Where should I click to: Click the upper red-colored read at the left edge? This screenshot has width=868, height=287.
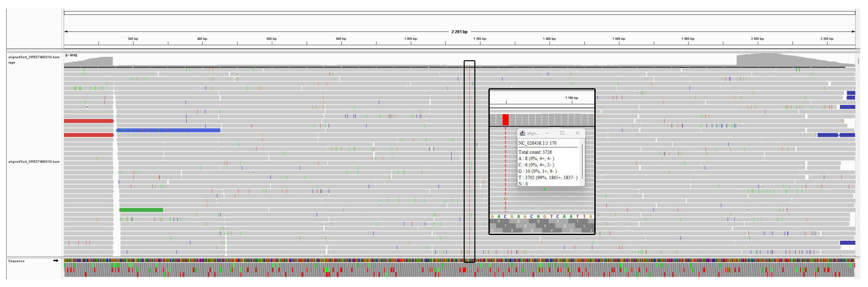tap(89, 121)
